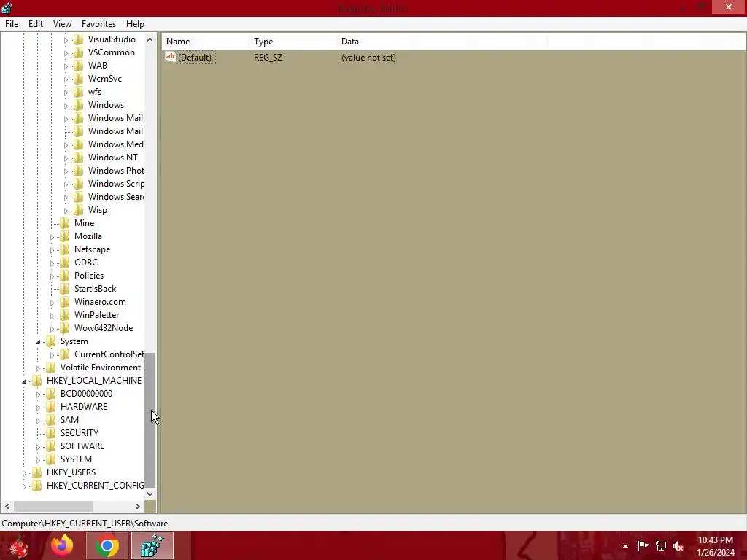This screenshot has width=747, height=560.
Task: Click the network tray icon
Action: 661,546
